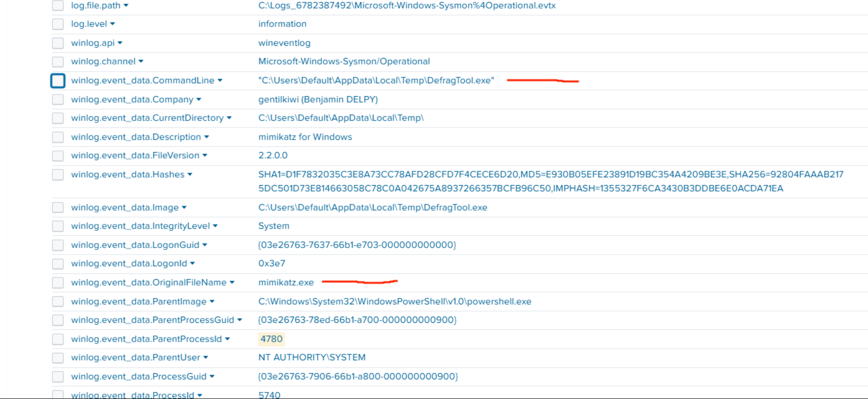Tick the Hashes field checkbox
Image resolution: width=868 pixels, height=399 pixels.
58,174
